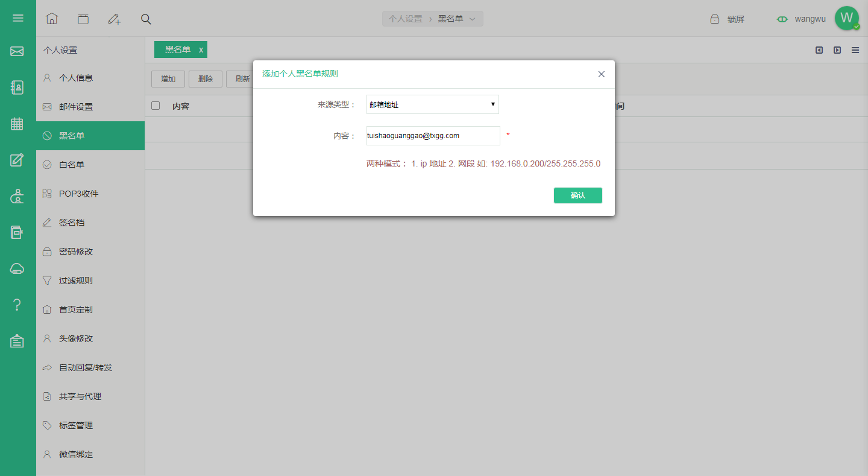Open the cloud drive icon in sidebar
The height and width of the screenshot is (476, 868).
pos(17,268)
